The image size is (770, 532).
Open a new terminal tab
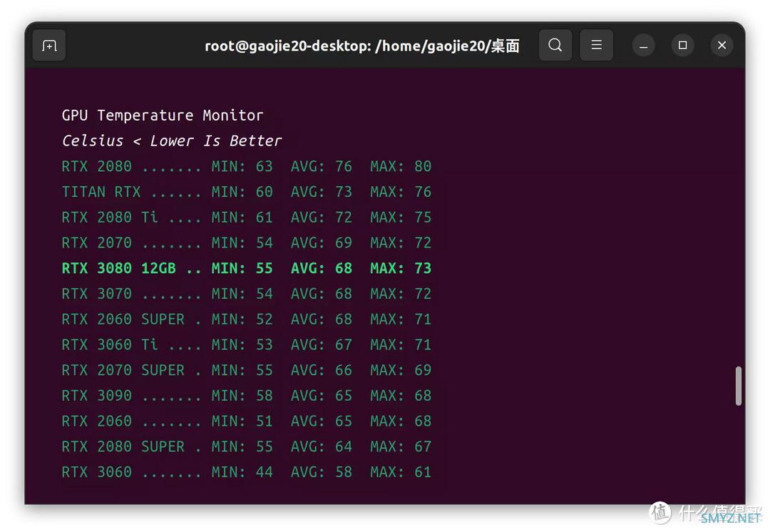49,46
